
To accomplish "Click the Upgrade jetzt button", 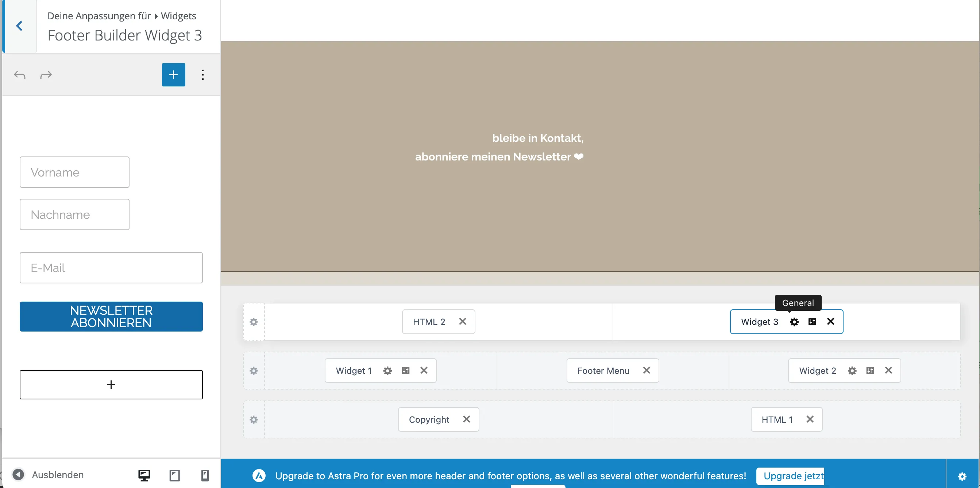I will click(790, 476).
